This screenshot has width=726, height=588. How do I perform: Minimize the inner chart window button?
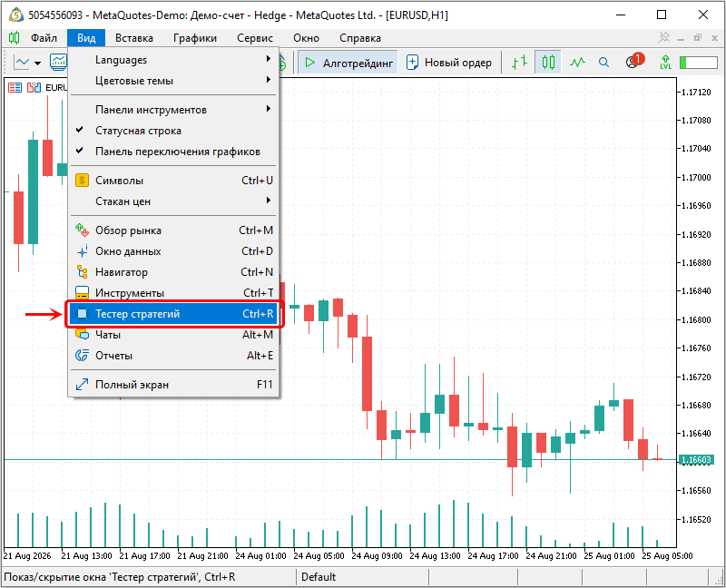pos(681,38)
